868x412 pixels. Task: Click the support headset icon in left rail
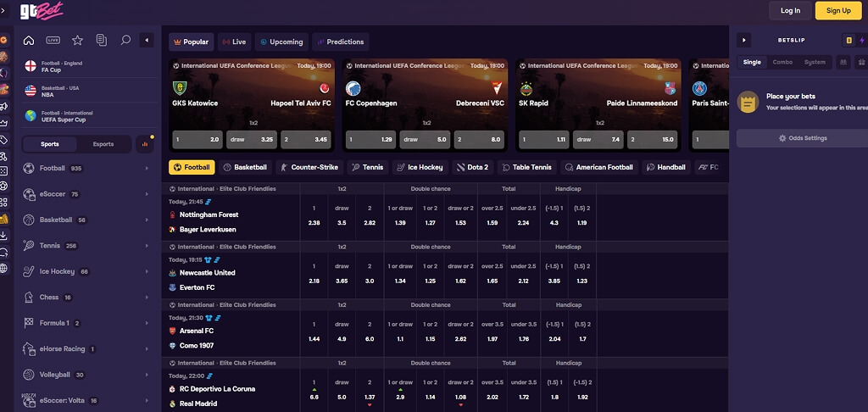[x=4, y=253]
